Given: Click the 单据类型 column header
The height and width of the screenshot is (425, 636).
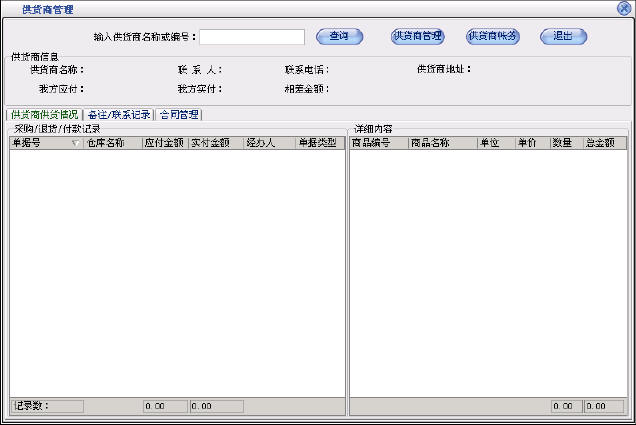Looking at the screenshot, I should 319,143.
